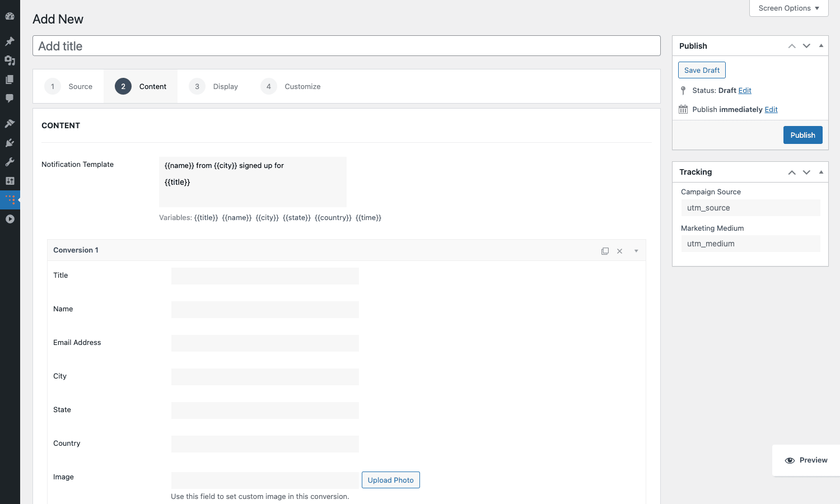Click the {{country}} variable text

coord(333,218)
